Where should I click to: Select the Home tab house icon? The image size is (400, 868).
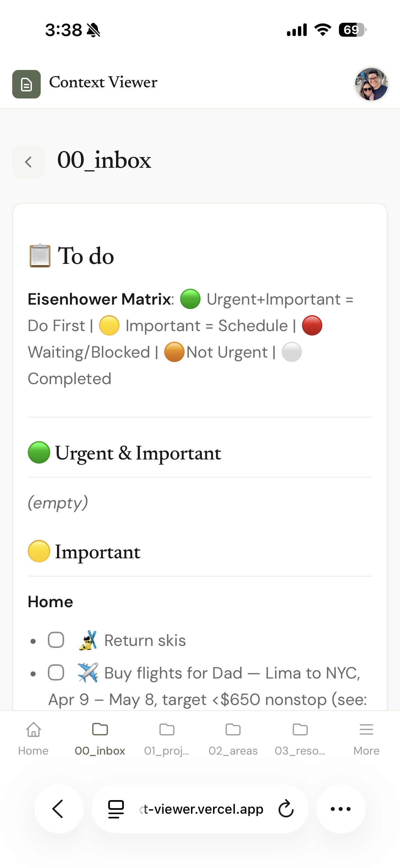click(33, 729)
